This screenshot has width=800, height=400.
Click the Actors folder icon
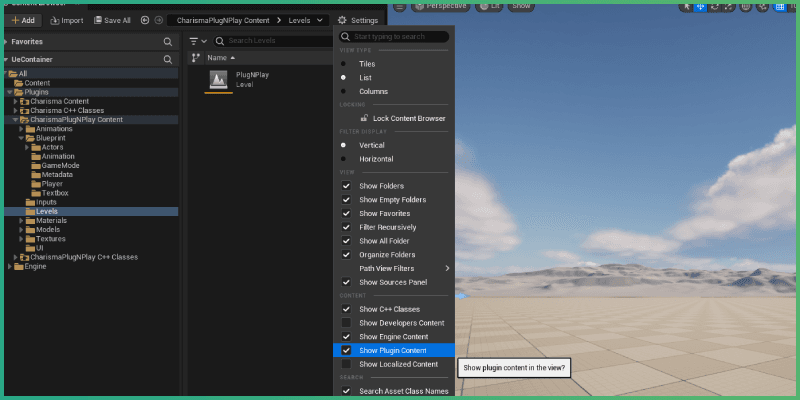click(x=36, y=147)
